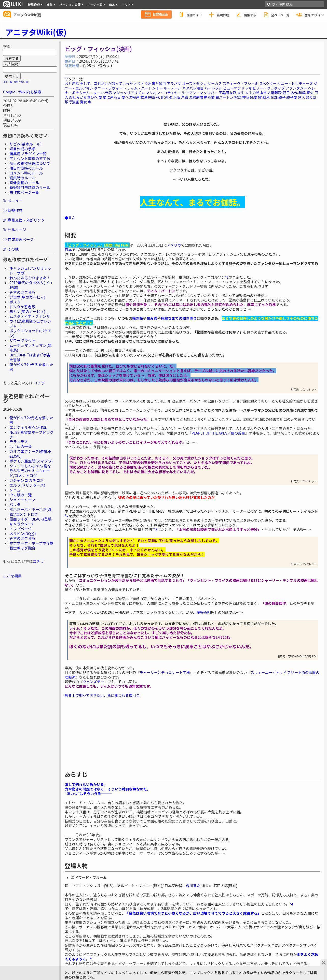Expand the ≫ サルページ sidebar section
Image resolution: width=327 pixels, height=980 pixels.
click(x=15, y=230)
